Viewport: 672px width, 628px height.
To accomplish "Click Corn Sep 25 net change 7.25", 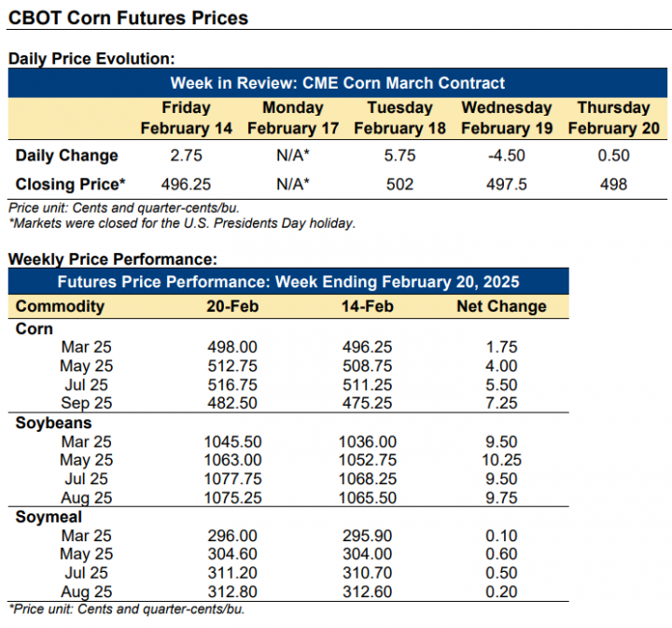I will [501, 403].
